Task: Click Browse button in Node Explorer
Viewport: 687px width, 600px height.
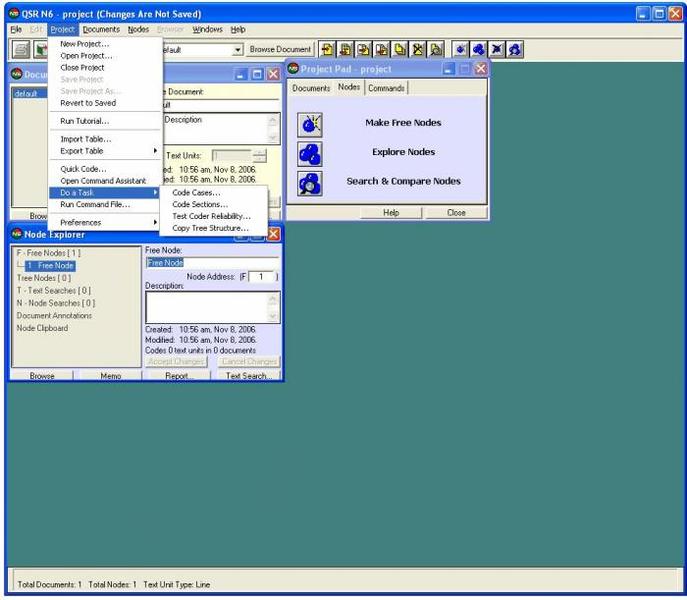Action: point(42,376)
